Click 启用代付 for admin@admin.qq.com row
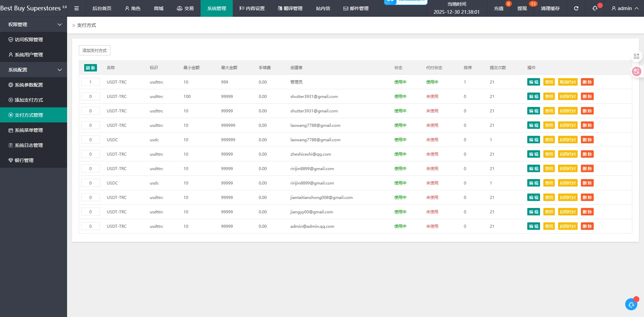The image size is (644, 317). (568, 226)
